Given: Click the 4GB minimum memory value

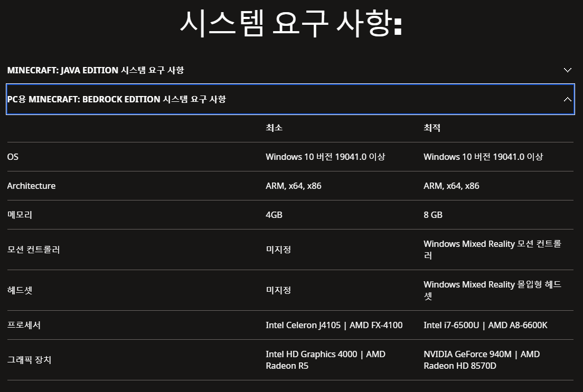Looking at the screenshot, I should (x=274, y=215).
